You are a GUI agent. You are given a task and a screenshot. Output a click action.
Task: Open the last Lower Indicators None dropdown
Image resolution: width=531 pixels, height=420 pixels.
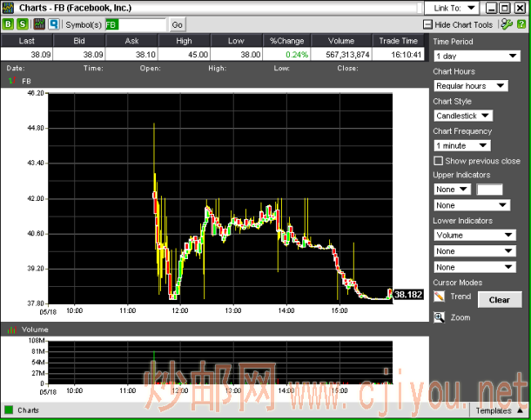[474, 267]
